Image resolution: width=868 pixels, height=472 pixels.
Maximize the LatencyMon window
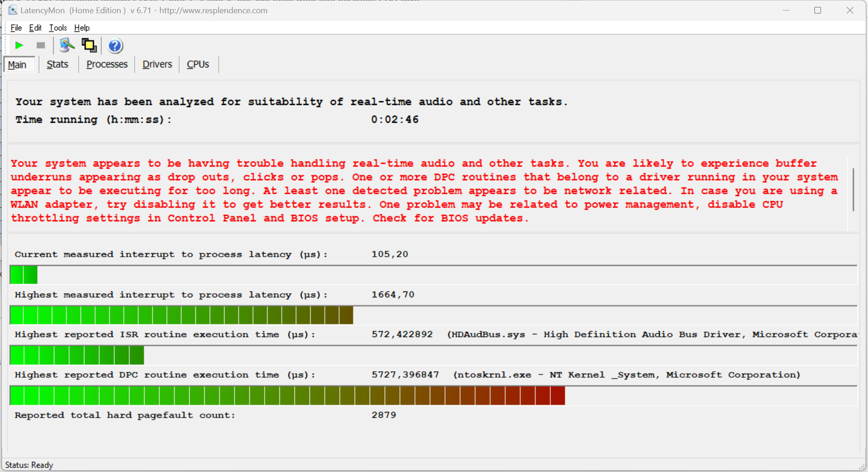point(817,10)
